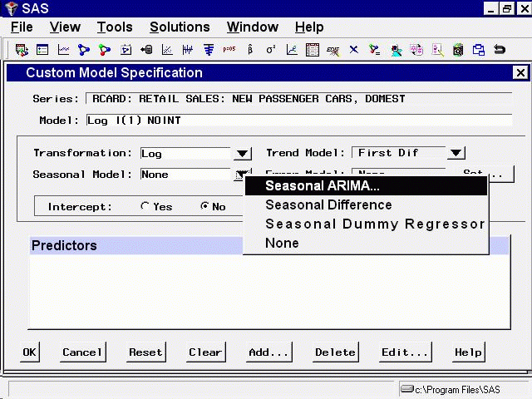
Task: Click the first toolbar icon with calendar grid
Action: click(x=22, y=50)
